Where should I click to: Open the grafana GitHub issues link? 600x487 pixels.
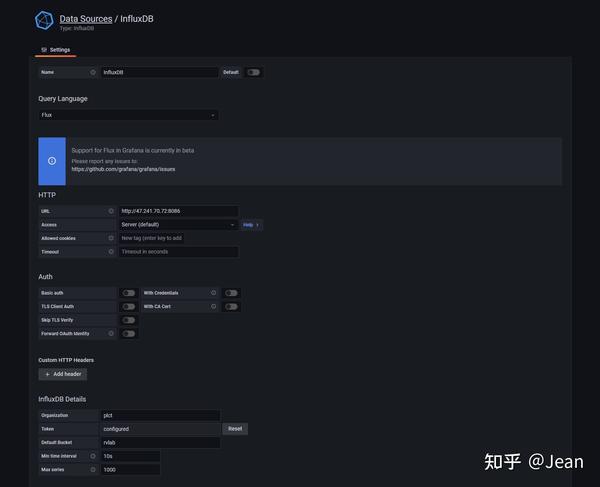[123, 169]
